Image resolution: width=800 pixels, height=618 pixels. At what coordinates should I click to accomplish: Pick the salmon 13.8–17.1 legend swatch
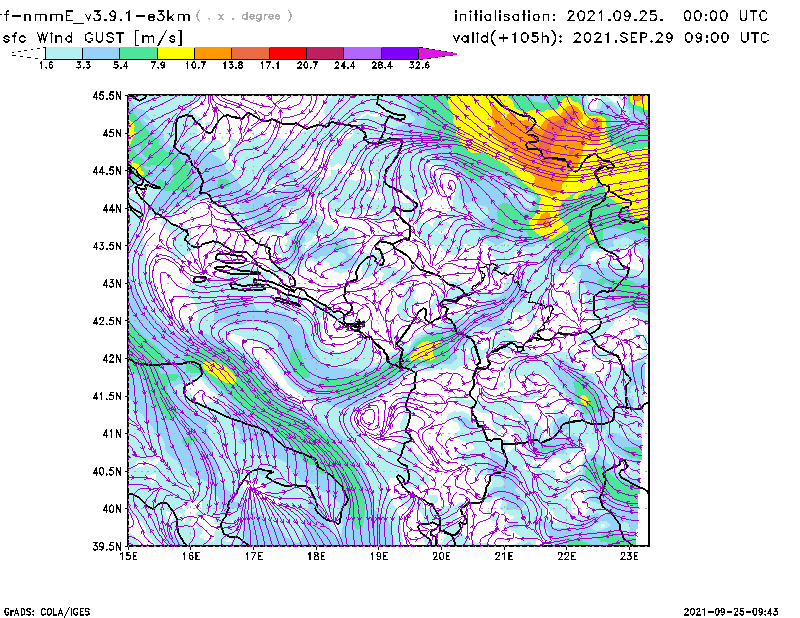pos(251,53)
